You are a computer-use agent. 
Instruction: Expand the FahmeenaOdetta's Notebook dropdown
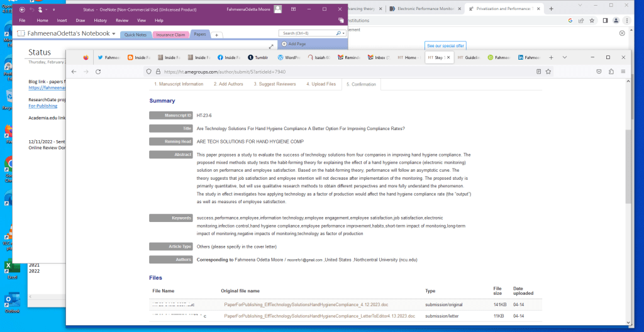(114, 34)
